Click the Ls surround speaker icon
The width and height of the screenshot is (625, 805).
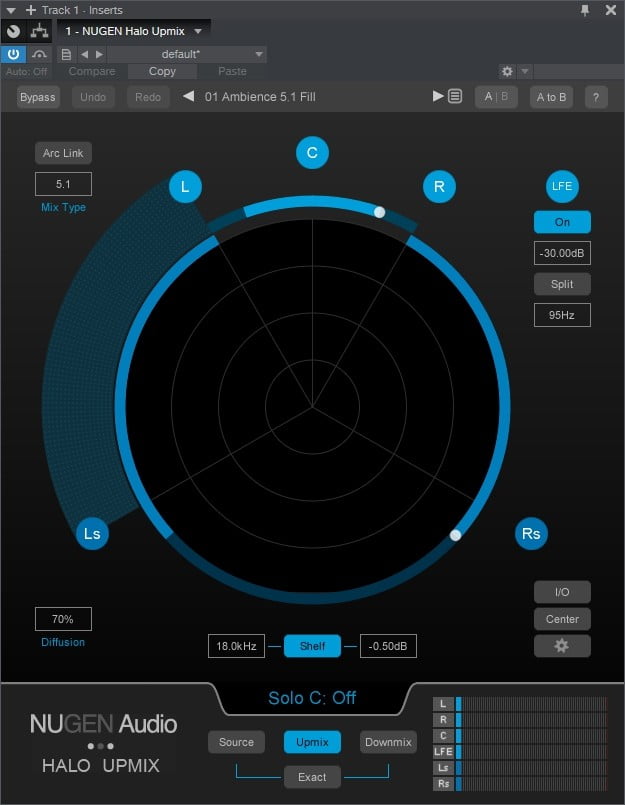(x=92, y=533)
